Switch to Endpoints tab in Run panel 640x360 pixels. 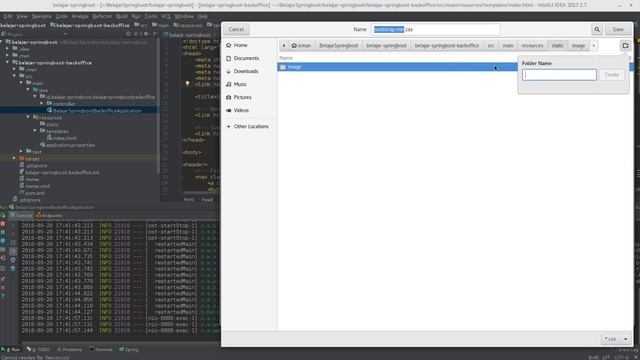click(x=49, y=215)
